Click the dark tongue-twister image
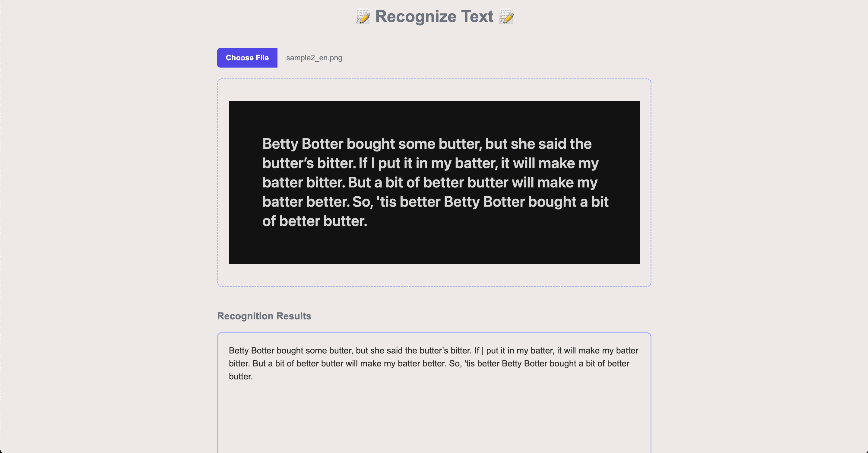The image size is (868, 453). coord(434,182)
